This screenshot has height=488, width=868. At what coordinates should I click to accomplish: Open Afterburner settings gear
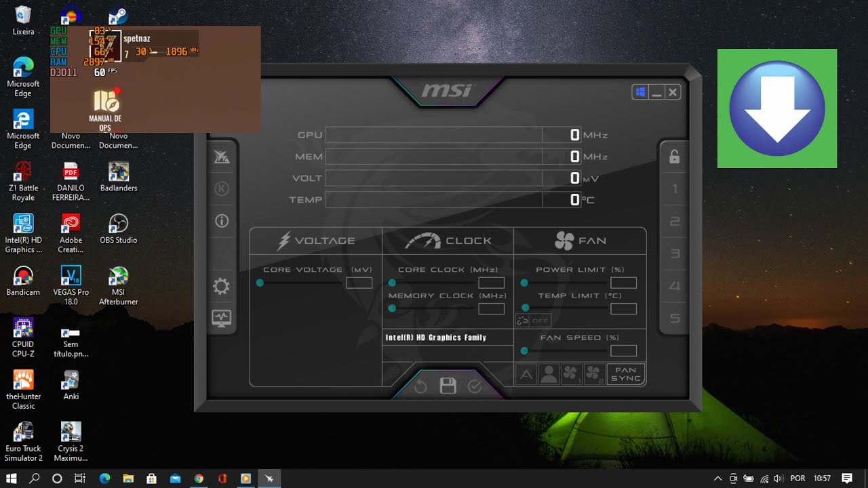point(222,287)
